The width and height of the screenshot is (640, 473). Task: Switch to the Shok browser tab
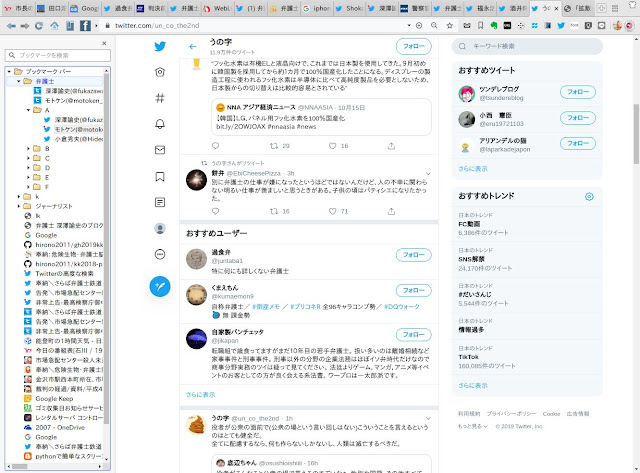350,8
